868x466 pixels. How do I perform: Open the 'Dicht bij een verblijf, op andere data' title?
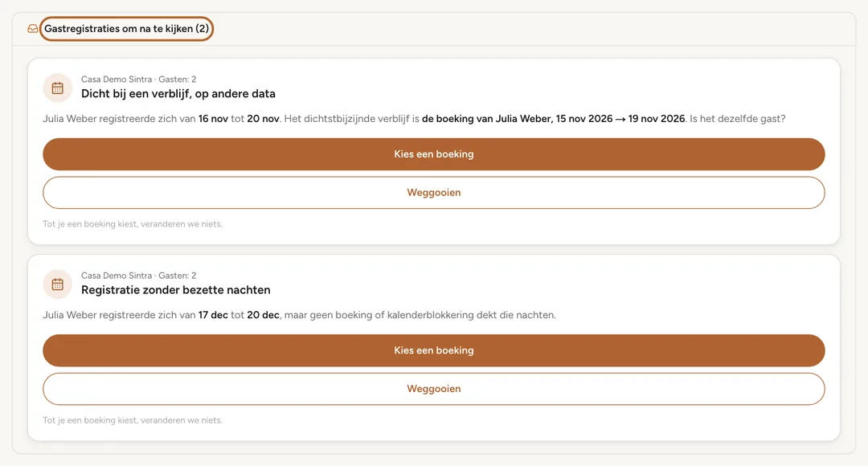click(178, 93)
